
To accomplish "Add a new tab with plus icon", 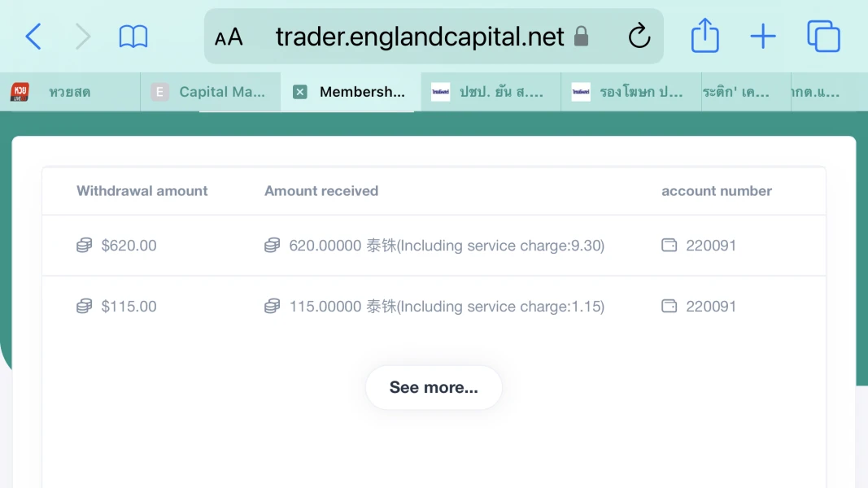I will [762, 37].
